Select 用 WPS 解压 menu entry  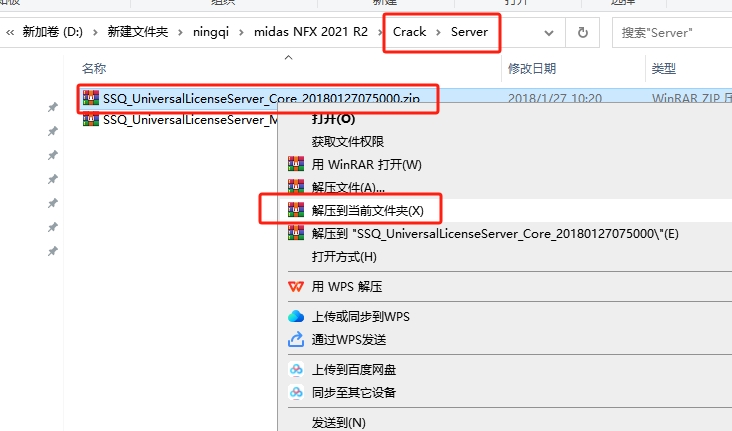tap(347, 286)
